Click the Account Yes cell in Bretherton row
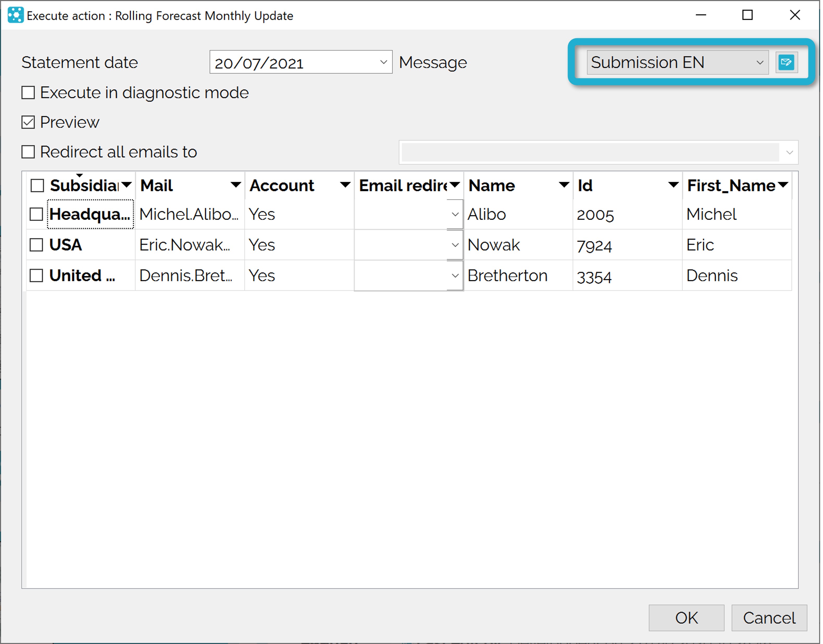The image size is (823, 644). (x=299, y=276)
